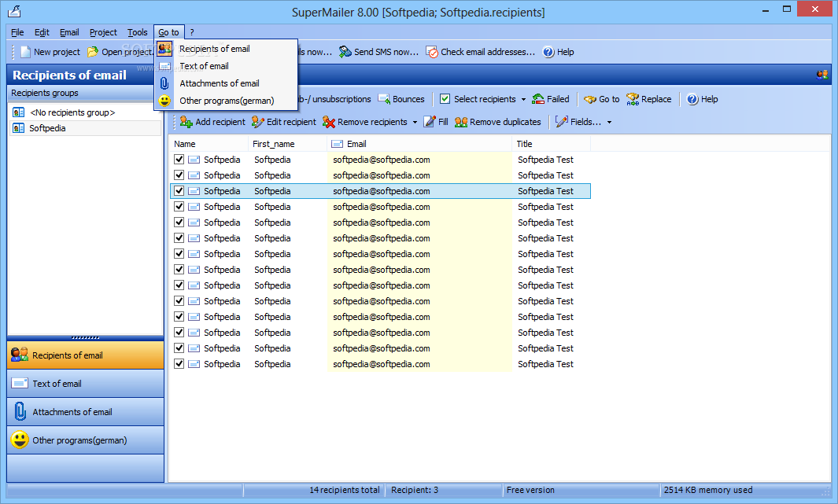Click the Fill icon

(430, 122)
